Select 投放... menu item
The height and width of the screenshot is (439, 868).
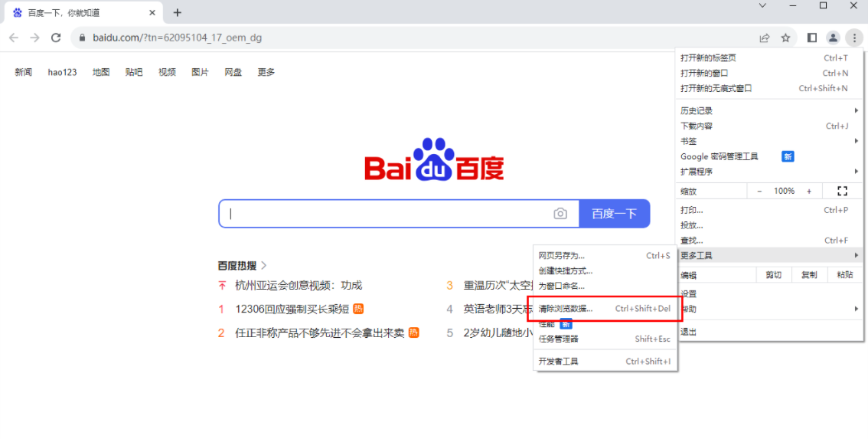click(769, 225)
